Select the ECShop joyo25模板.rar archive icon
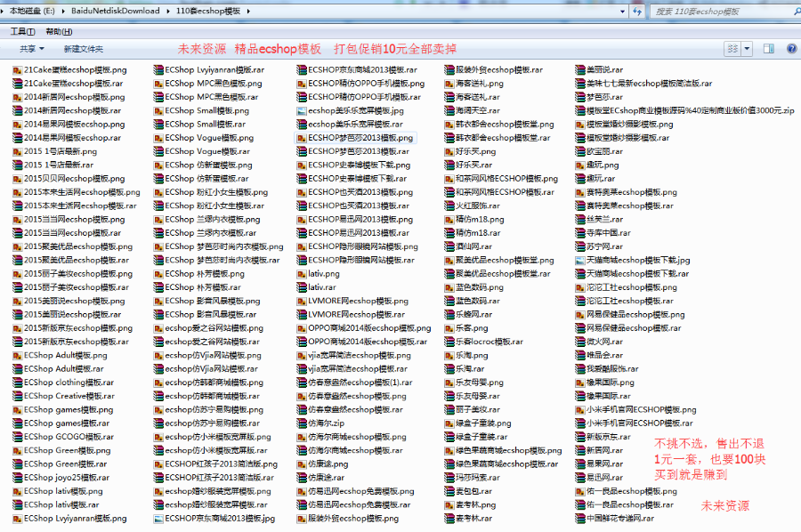This screenshot has width=801, height=532. click(18, 478)
